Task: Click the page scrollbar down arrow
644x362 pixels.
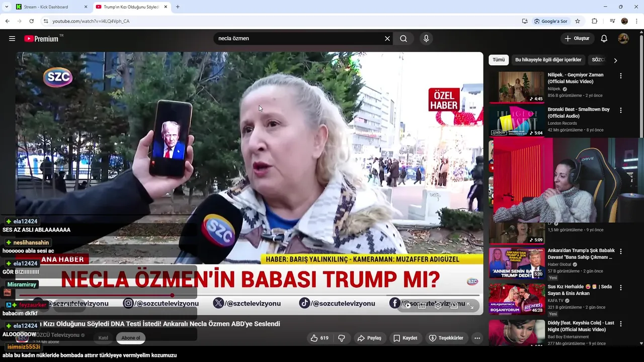Action: pos(641,343)
